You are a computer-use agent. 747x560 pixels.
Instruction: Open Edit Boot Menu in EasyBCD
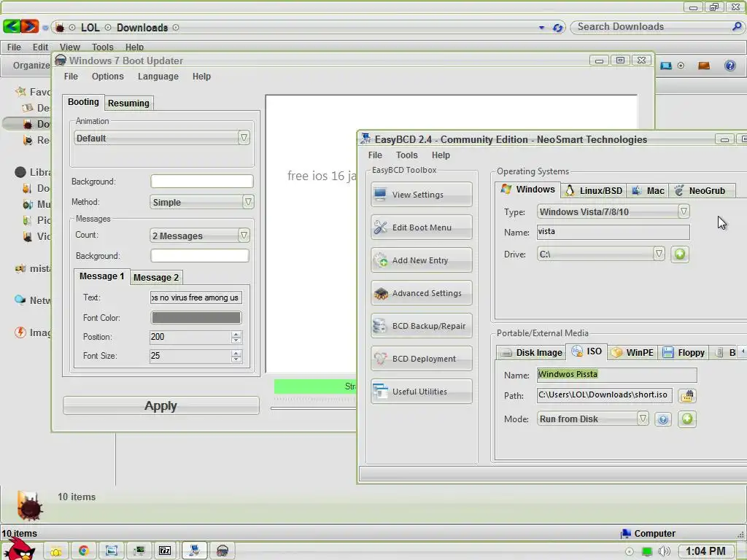pyautogui.click(x=421, y=227)
